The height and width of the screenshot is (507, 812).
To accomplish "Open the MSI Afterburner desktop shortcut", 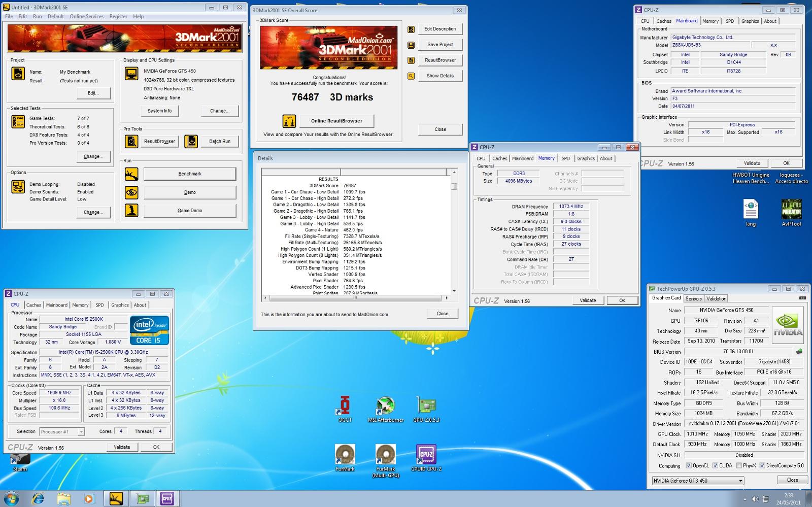I will (x=386, y=409).
